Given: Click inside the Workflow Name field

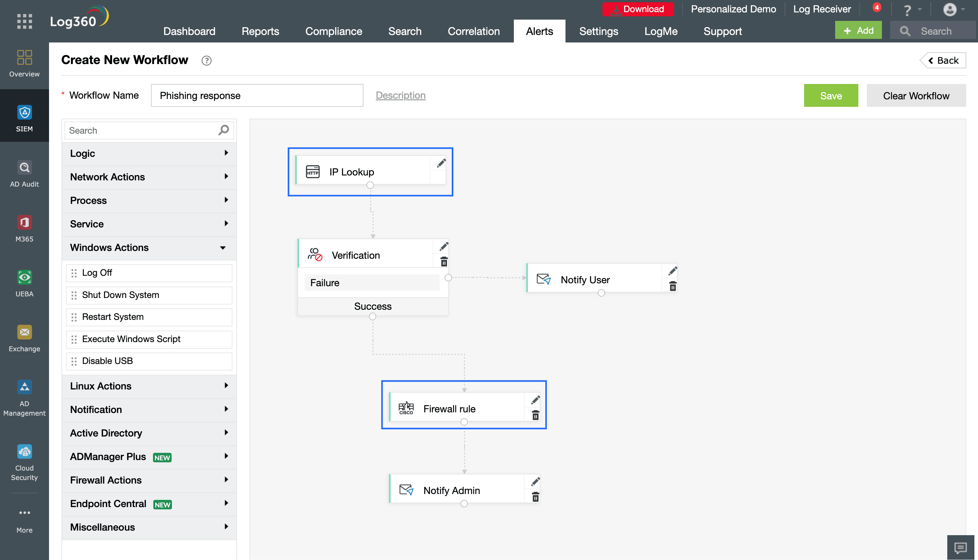Looking at the screenshot, I should [x=257, y=95].
